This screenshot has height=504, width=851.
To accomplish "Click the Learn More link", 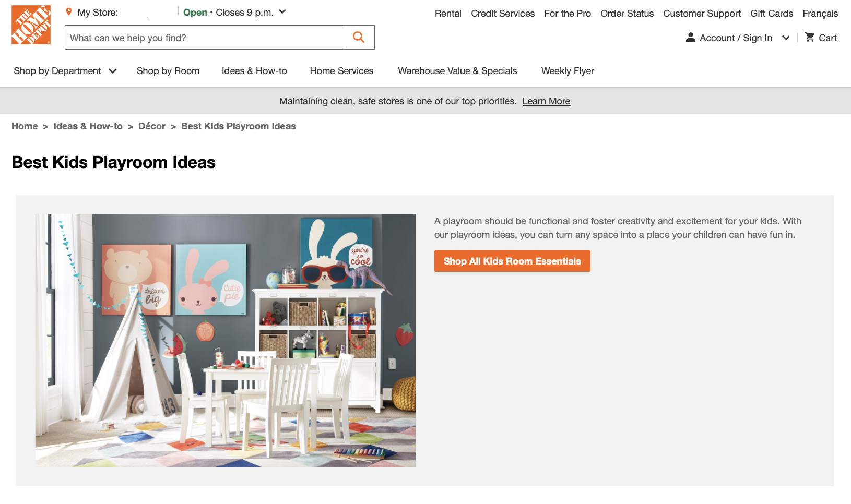I will point(546,101).
